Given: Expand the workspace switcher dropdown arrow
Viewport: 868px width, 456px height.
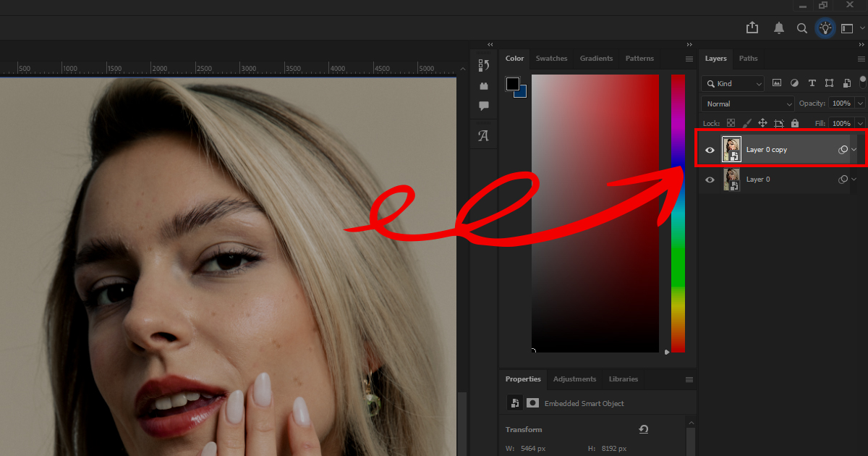Looking at the screenshot, I should coord(862,28).
